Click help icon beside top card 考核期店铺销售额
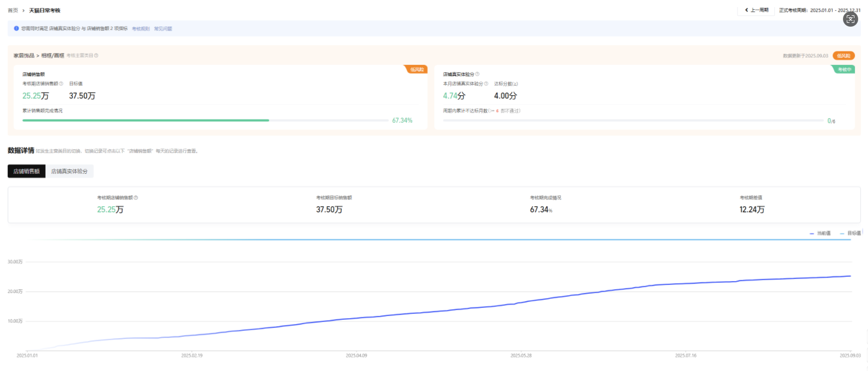Image resolution: width=868 pixels, height=371 pixels. pos(61,84)
